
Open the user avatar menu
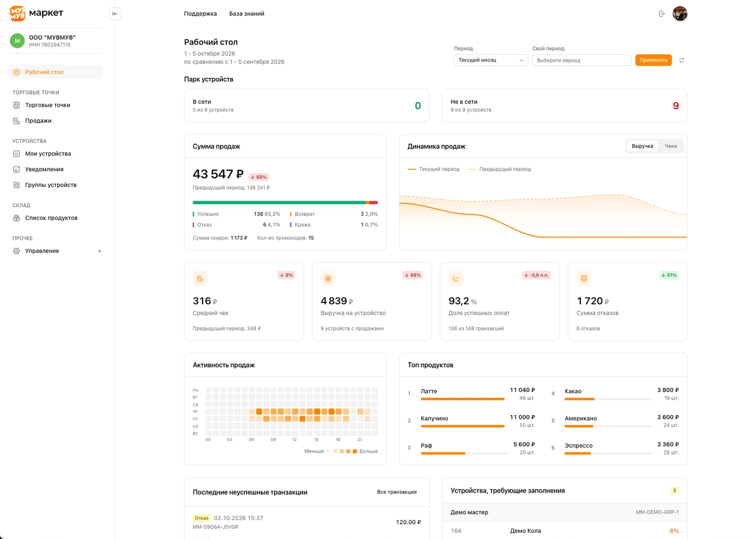pos(679,14)
